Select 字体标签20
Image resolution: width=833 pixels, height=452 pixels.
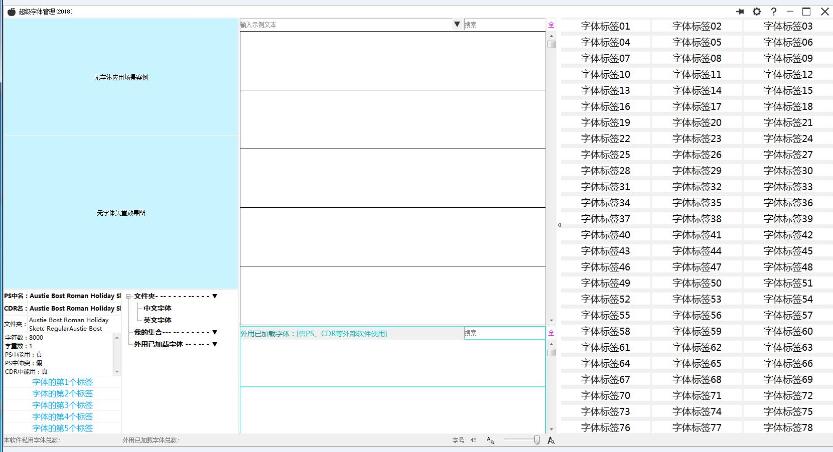pyautogui.click(x=696, y=122)
